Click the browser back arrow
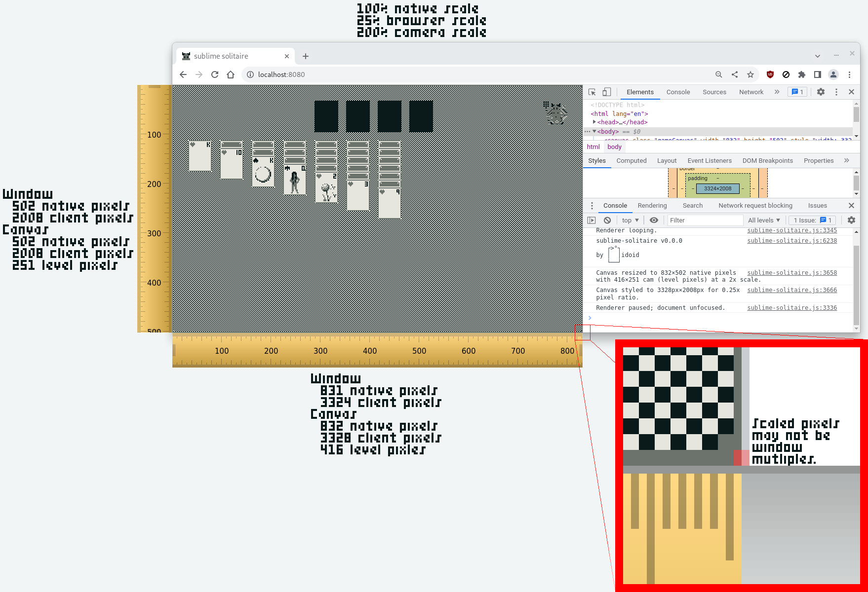 pyautogui.click(x=183, y=74)
